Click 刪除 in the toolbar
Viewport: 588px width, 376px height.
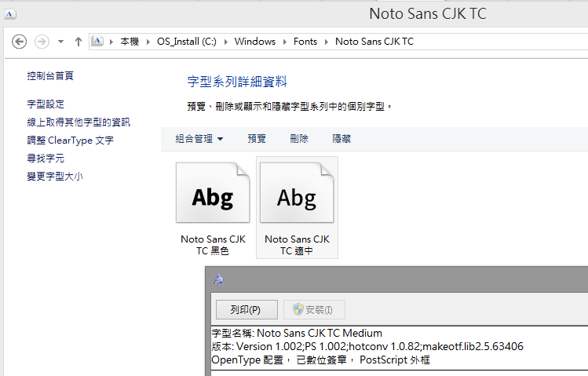point(299,139)
